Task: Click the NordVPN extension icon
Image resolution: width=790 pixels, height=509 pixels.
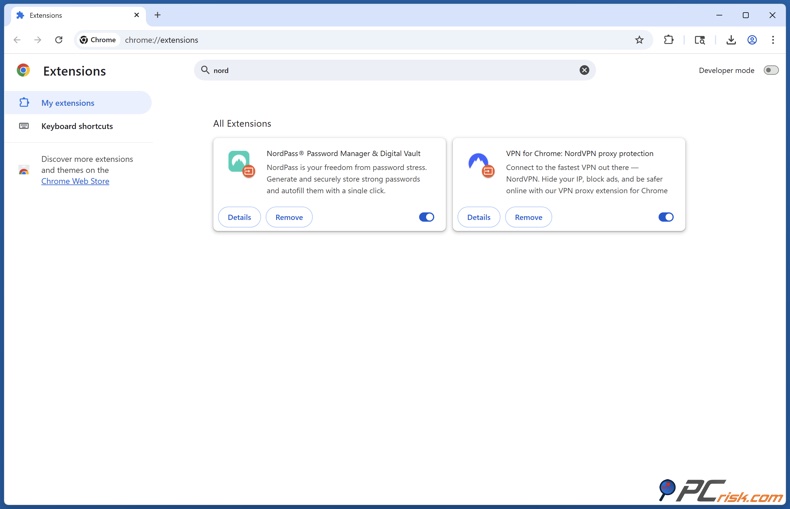Action: click(479, 162)
